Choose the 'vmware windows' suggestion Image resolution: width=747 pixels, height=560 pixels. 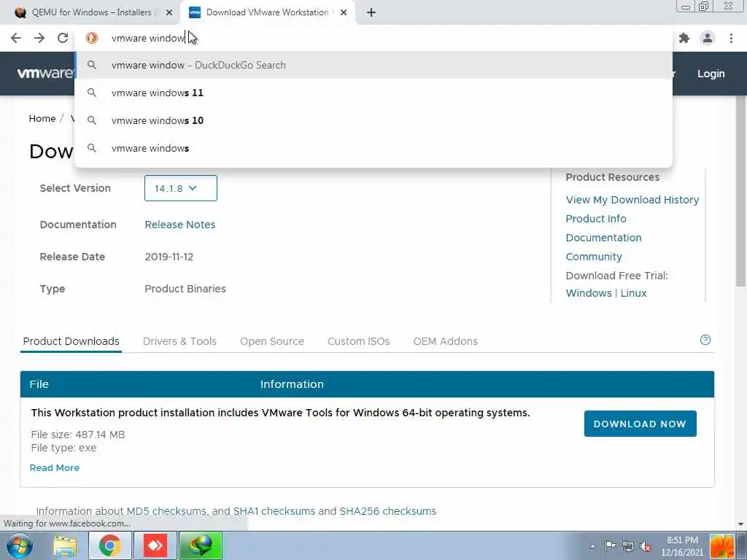(373, 148)
